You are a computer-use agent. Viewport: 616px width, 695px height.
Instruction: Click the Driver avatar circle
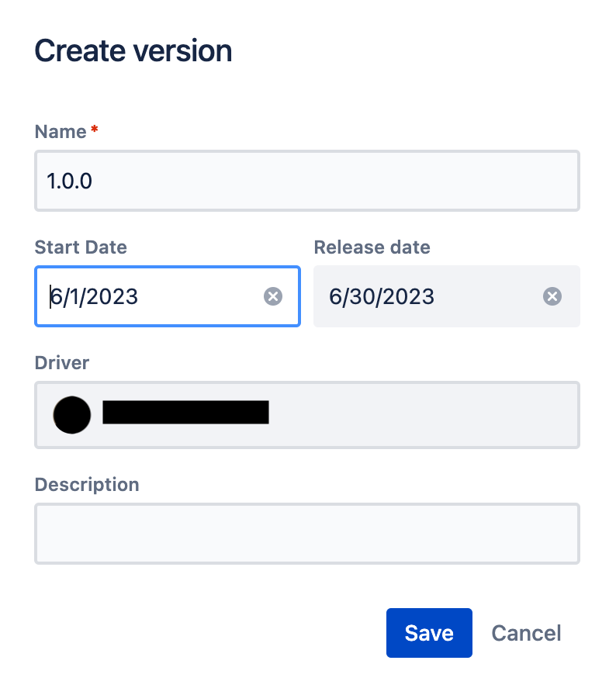[x=71, y=414]
